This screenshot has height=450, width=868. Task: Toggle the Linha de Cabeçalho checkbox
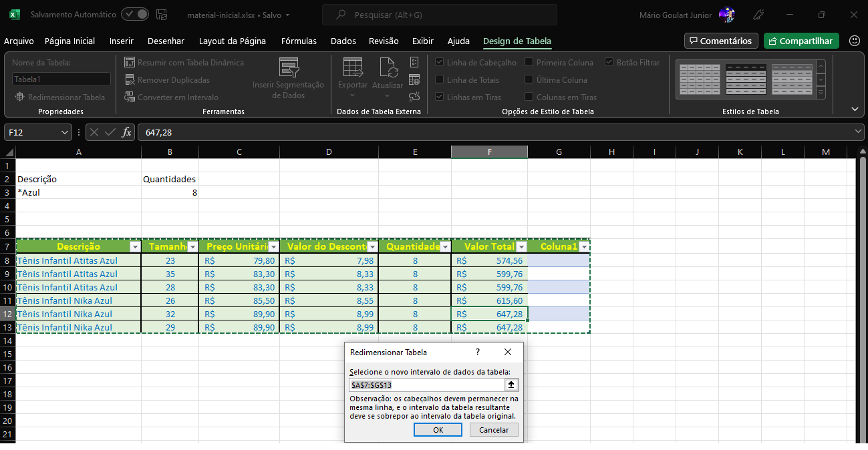pyautogui.click(x=440, y=62)
